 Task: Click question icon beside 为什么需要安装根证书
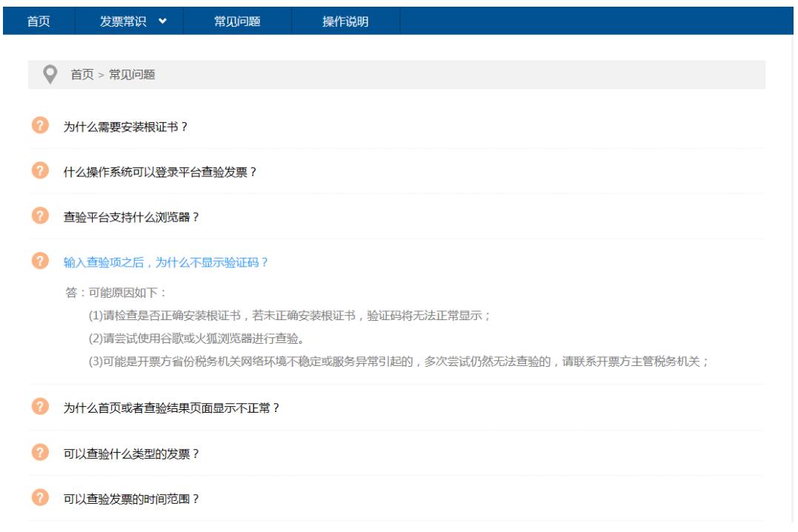[x=40, y=125]
